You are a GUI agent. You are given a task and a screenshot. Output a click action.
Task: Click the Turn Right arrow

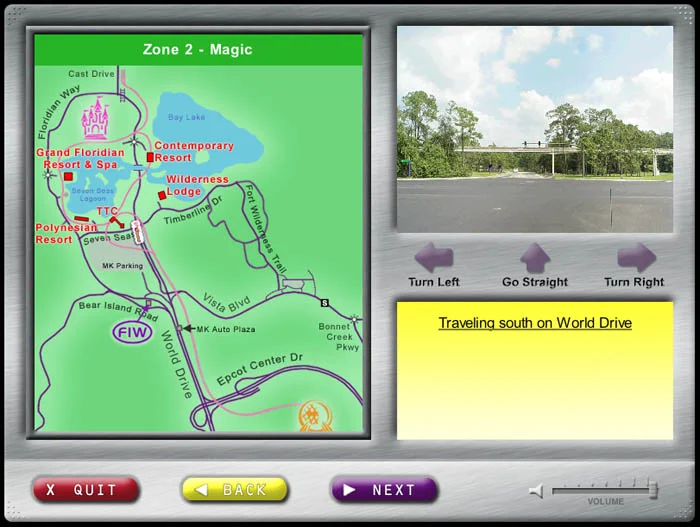(x=637, y=258)
